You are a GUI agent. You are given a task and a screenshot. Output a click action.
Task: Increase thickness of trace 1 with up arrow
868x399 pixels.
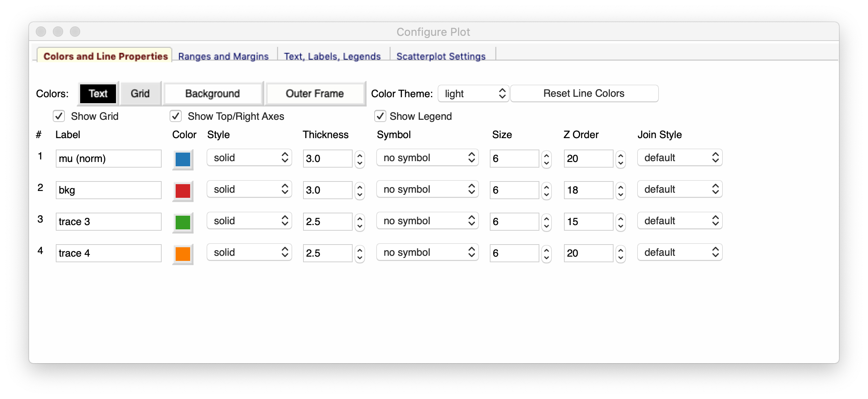[x=360, y=155]
